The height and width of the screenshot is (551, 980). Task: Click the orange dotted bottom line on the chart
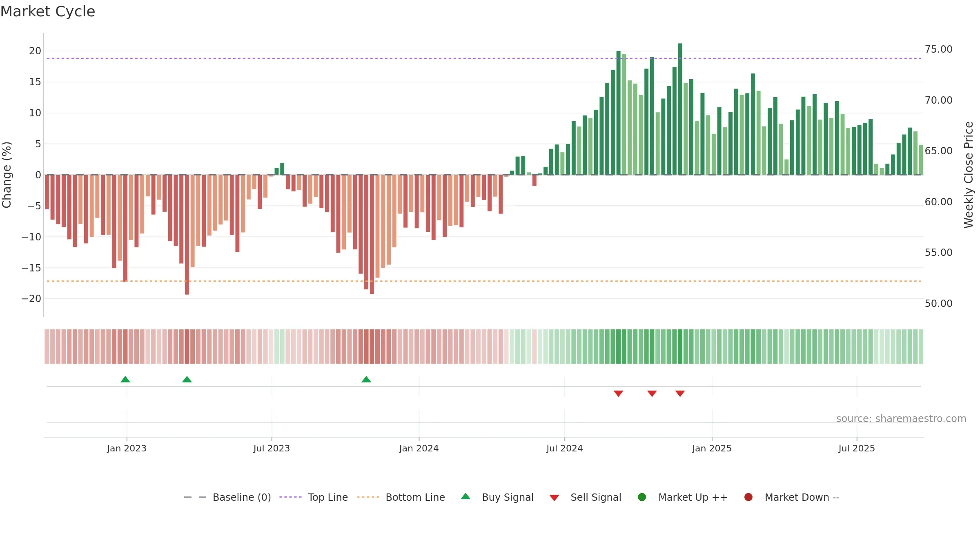(x=484, y=281)
